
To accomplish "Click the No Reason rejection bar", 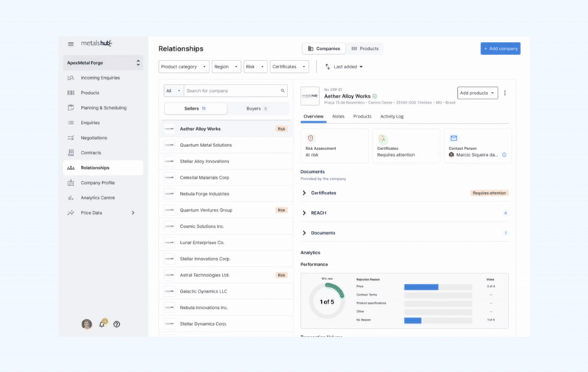I will (438, 321).
